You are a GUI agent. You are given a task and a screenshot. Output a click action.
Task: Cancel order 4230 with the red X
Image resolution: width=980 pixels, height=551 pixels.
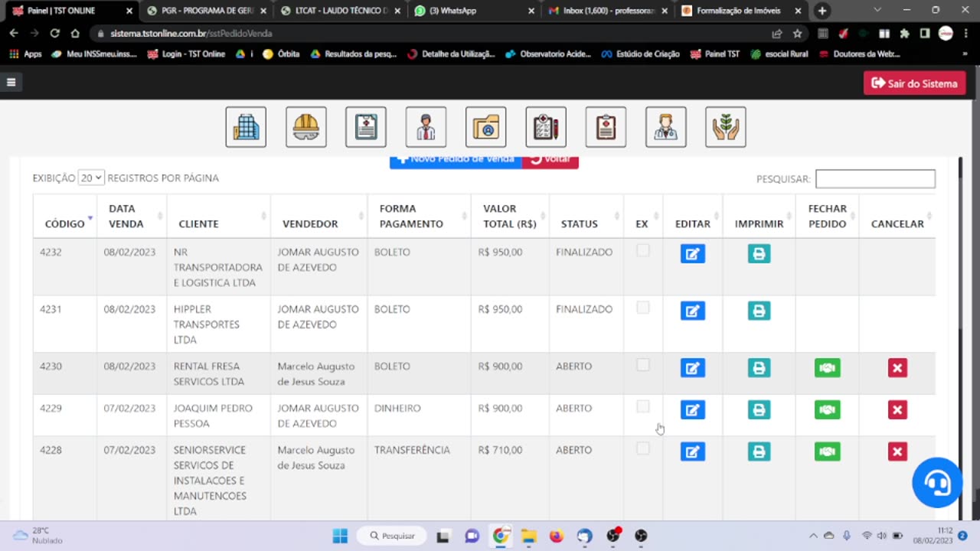coord(897,368)
